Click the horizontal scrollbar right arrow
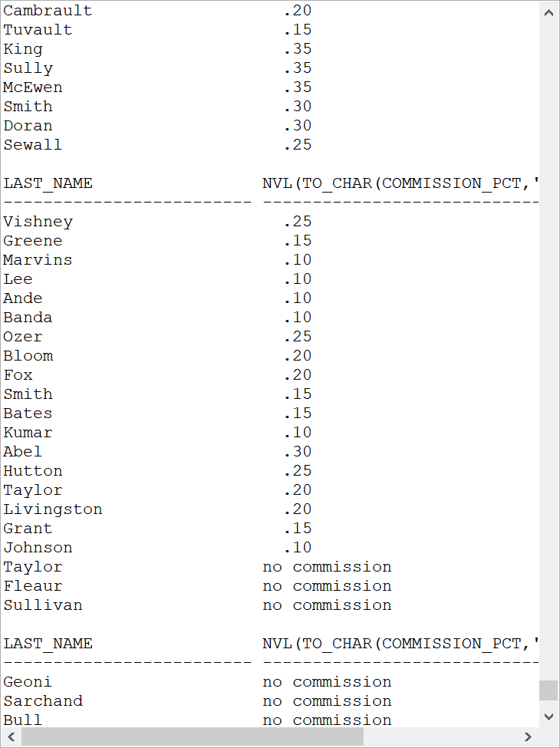 point(528,736)
